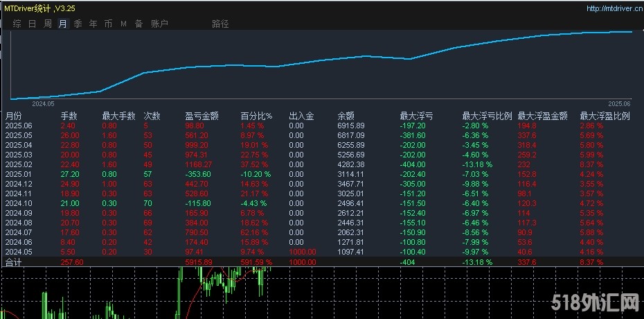Open the 周 weekly statistics tab
The width and height of the screenshot is (644, 319).
click(x=48, y=24)
